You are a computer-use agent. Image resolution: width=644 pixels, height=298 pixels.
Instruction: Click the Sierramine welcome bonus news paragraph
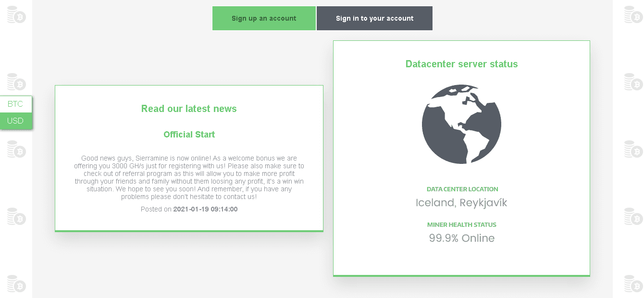[x=189, y=177]
